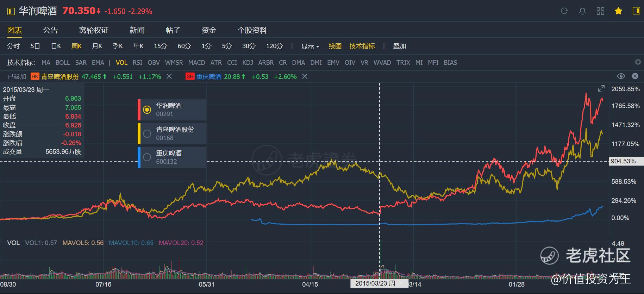644x294 pixels.
Task: Expand the chart to fullscreen
Action: [601, 88]
